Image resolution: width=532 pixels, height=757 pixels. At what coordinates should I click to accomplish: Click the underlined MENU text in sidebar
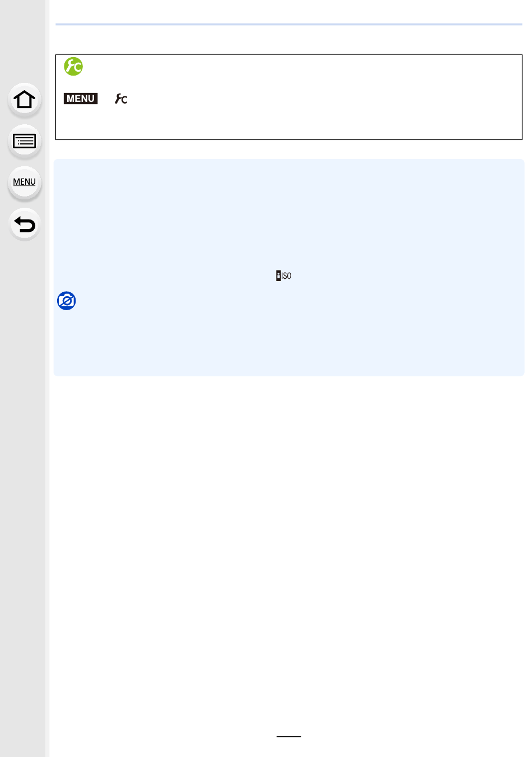25,182
